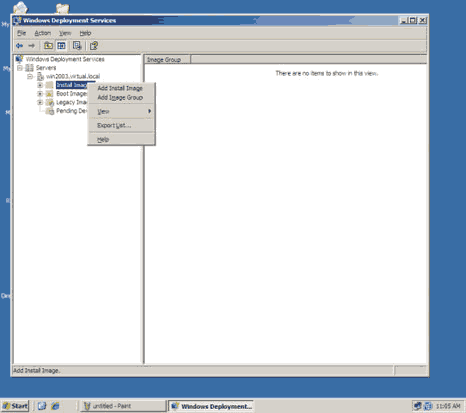Screen dimensions: 466x413
Task: Open the Action menu
Action: [x=43, y=33]
